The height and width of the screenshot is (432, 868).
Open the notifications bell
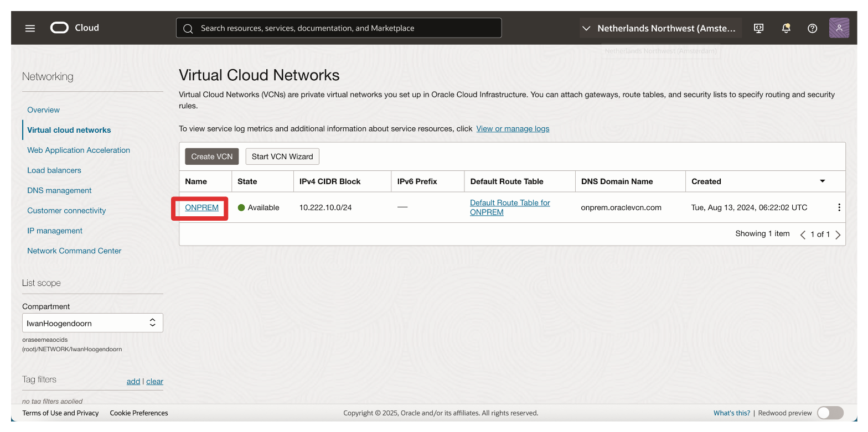pos(786,28)
